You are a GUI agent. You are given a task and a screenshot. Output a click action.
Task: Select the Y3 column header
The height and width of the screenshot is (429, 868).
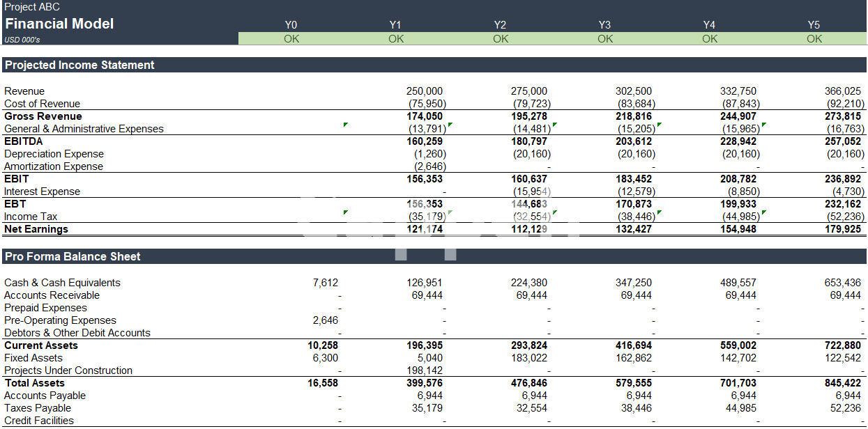tap(604, 25)
